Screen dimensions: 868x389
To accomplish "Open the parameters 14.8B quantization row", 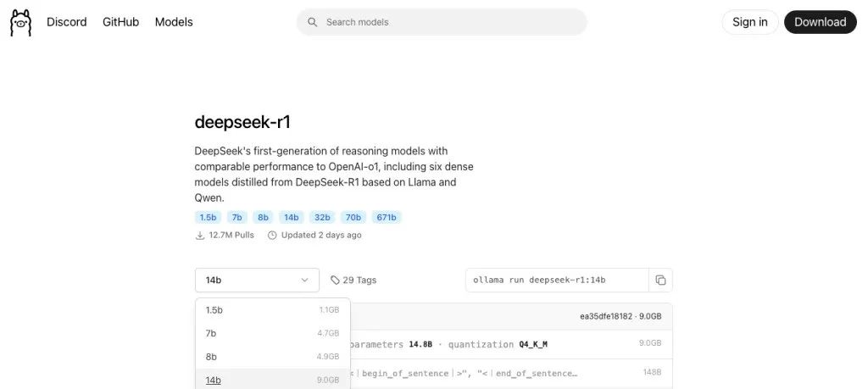I will click(511, 344).
